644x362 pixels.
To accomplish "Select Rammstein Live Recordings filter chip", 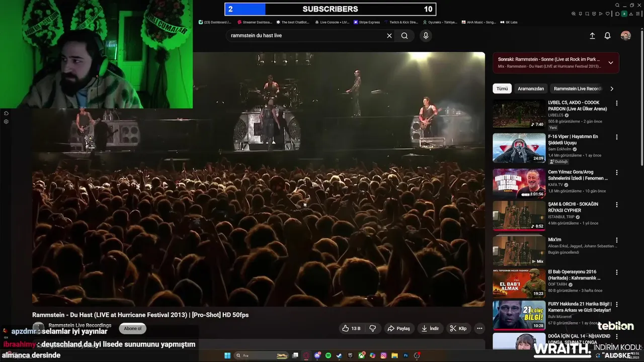I will [x=577, y=88].
